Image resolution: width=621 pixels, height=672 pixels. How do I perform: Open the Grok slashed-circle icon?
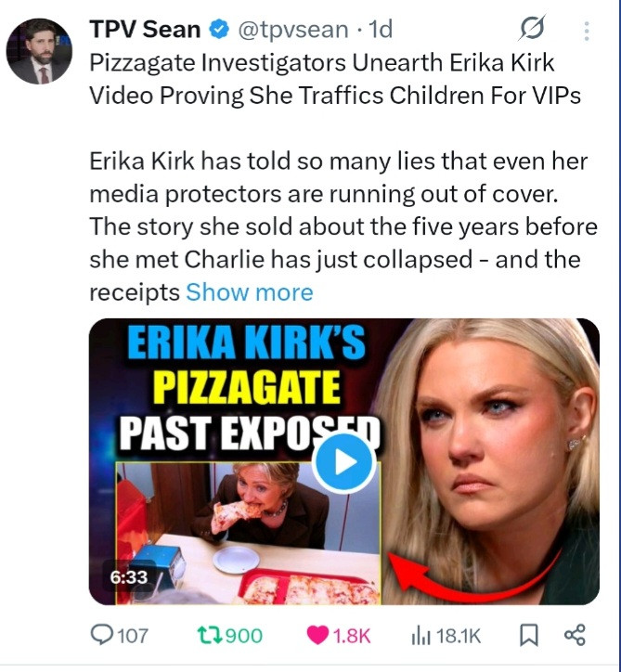pos(532,28)
